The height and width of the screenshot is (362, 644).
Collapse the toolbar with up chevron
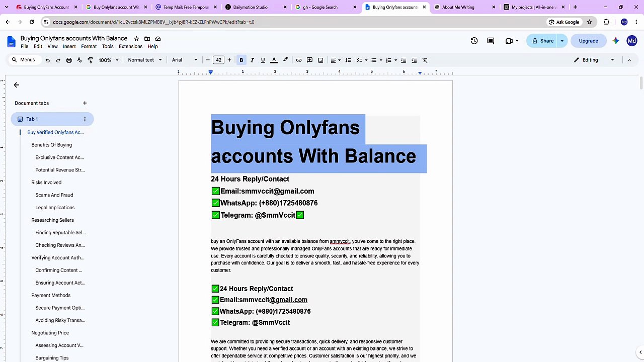pyautogui.click(x=629, y=60)
